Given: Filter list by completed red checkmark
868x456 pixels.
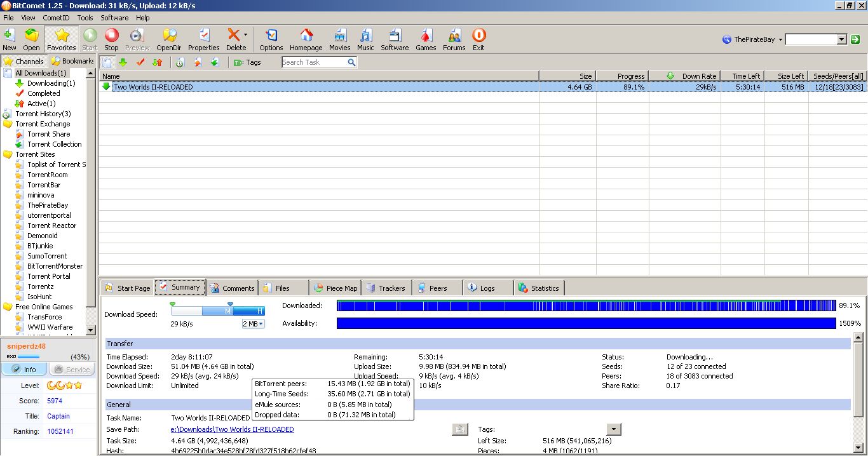Looking at the screenshot, I should pyautogui.click(x=140, y=62).
